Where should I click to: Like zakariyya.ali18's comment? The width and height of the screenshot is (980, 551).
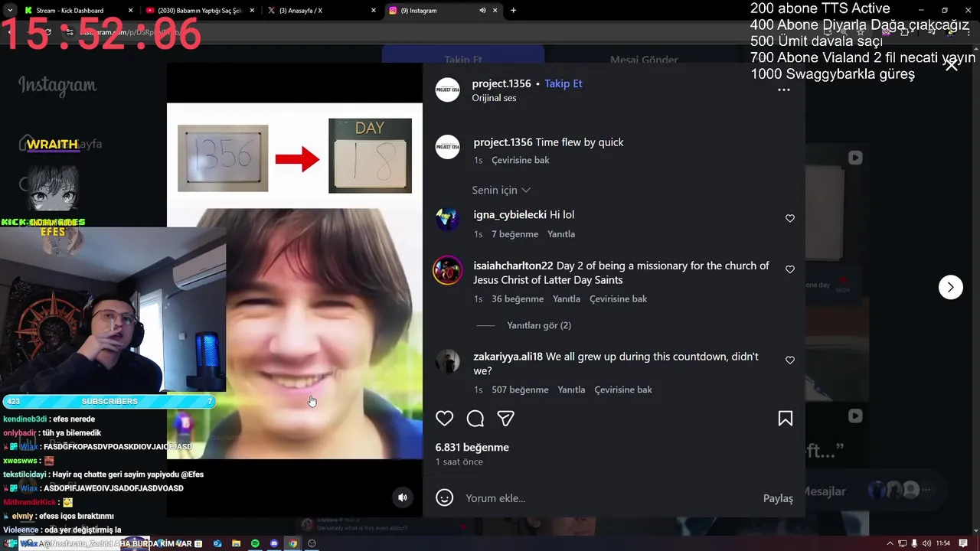789,360
